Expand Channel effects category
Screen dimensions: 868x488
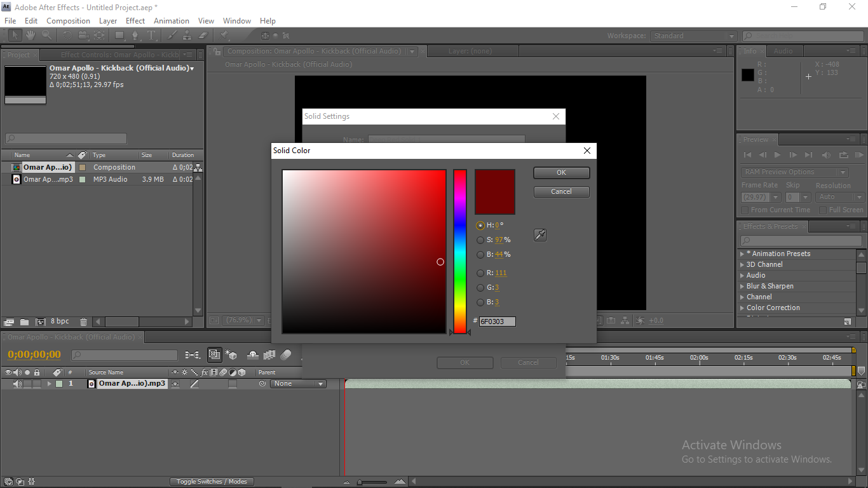pyautogui.click(x=742, y=297)
